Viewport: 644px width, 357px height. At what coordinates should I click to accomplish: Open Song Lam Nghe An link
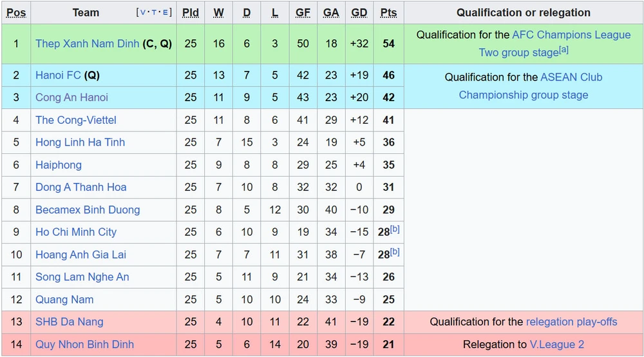click(x=82, y=277)
